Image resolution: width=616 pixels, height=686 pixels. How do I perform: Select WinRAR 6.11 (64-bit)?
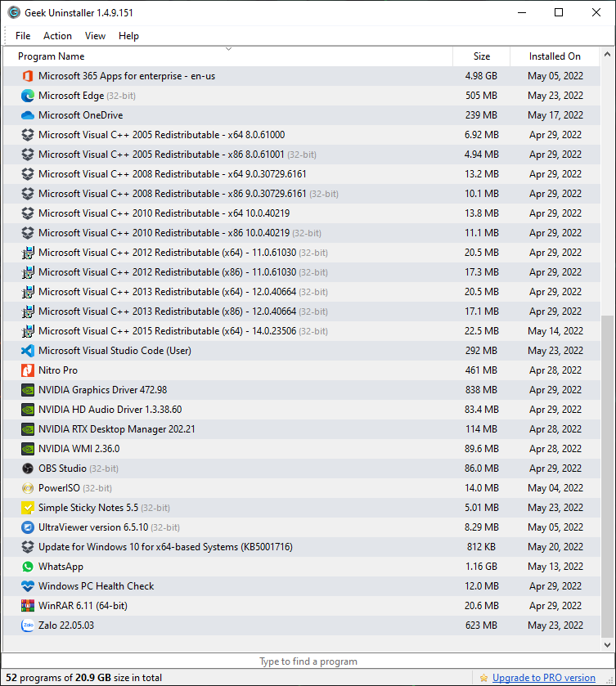click(x=302, y=606)
